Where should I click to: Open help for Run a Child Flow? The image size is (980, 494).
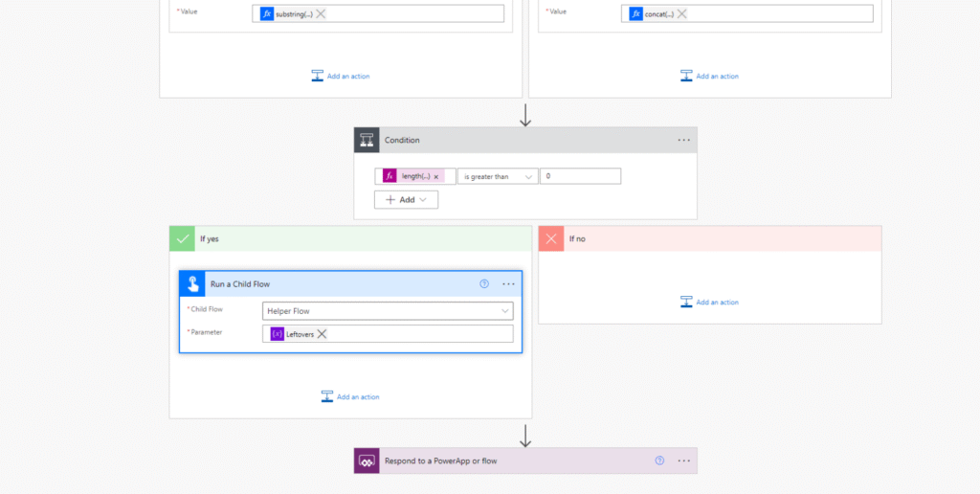point(483,284)
